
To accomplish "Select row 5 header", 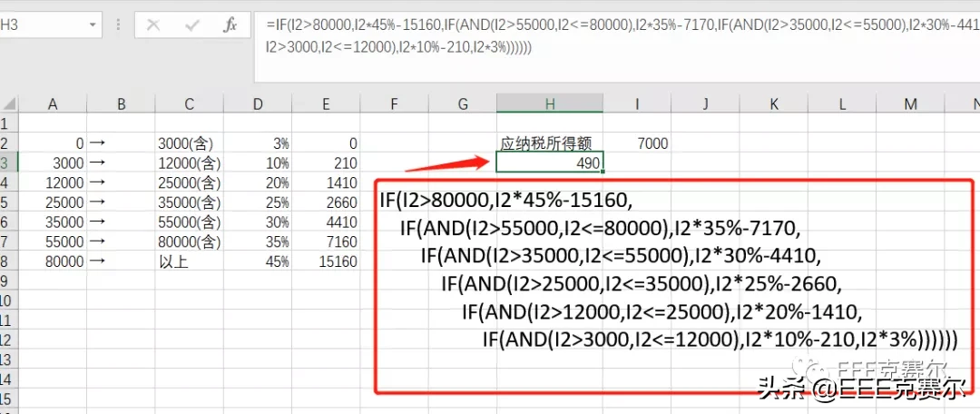I will coord(8,202).
